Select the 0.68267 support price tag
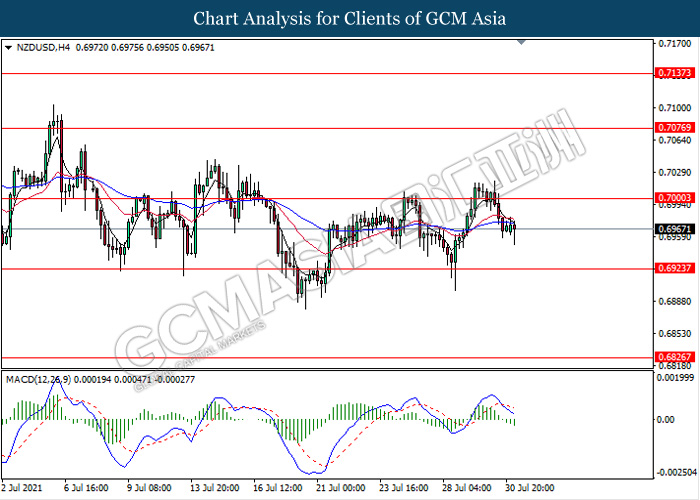The image size is (700, 500). [670, 357]
